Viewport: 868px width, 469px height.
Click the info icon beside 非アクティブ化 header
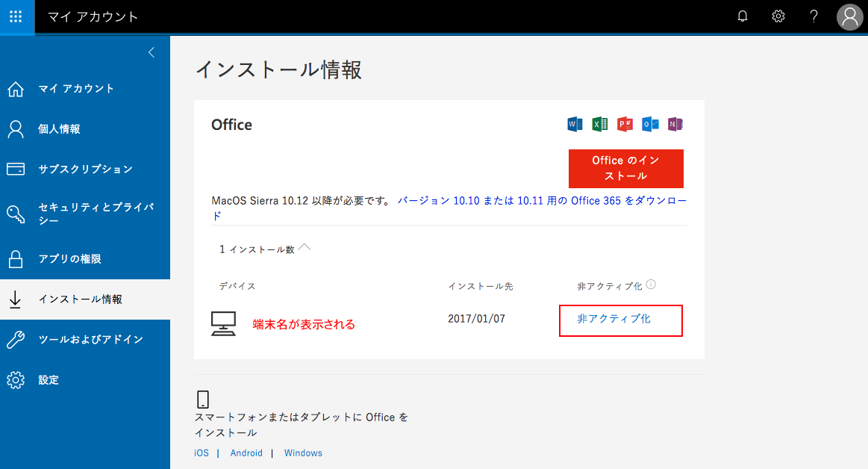point(651,285)
